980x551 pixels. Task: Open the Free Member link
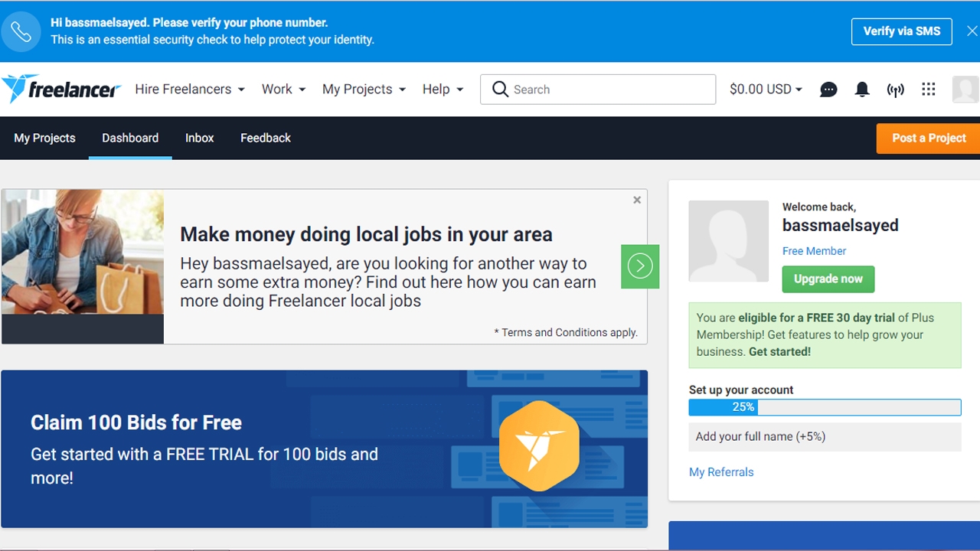pos(814,251)
